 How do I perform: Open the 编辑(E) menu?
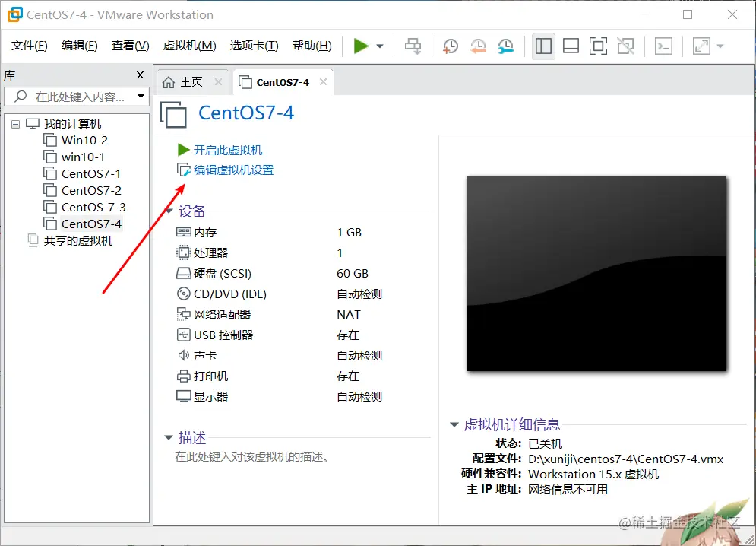click(80, 46)
